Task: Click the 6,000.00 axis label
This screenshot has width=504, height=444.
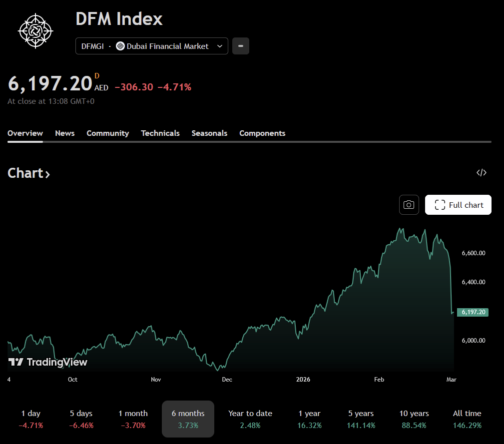Action: pyautogui.click(x=474, y=341)
